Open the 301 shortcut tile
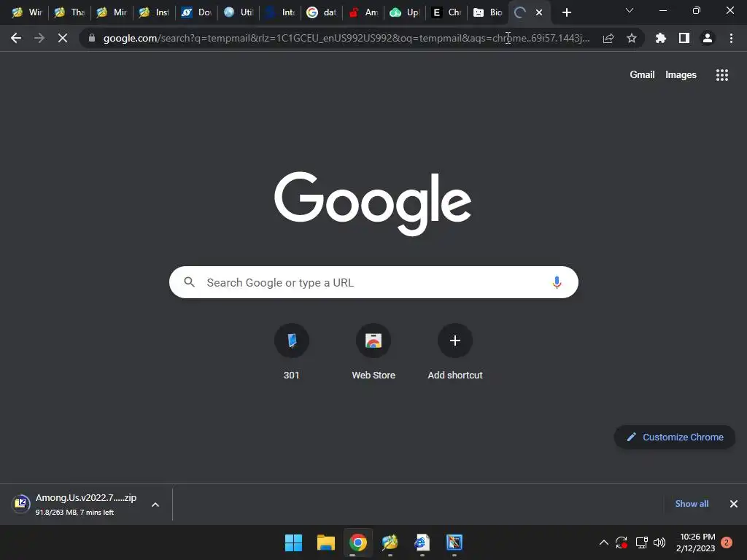Screen dimensions: 747x560 [292, 352]
